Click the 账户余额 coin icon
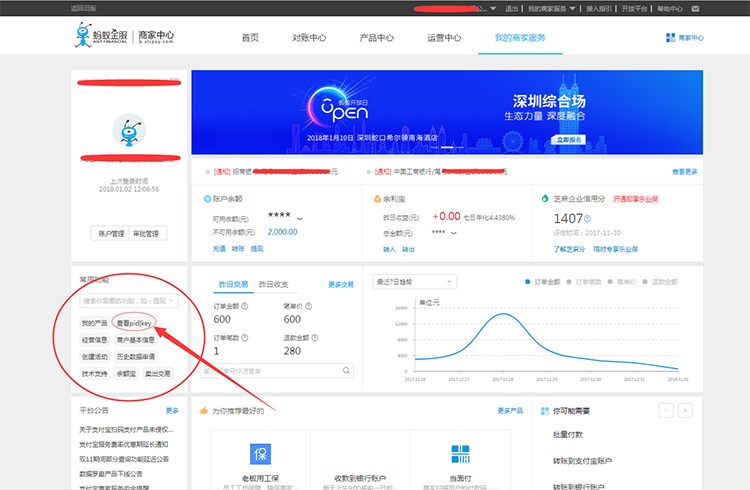 pos(207,199)
